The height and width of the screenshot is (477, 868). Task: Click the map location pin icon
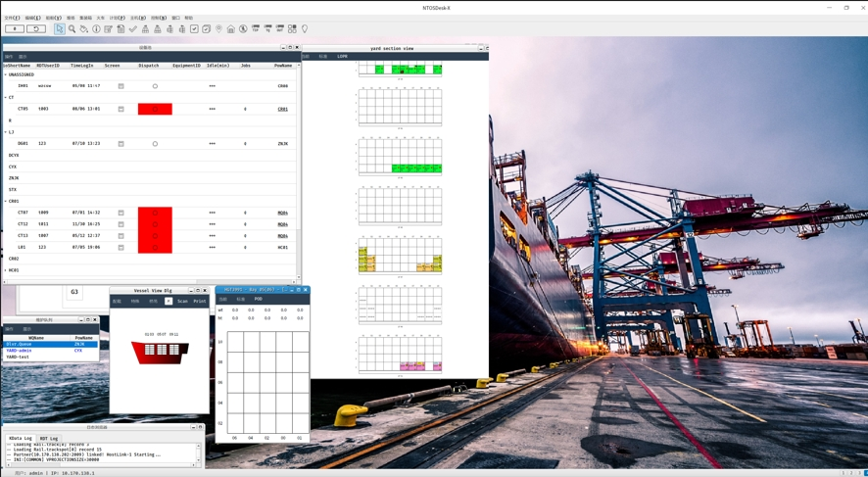tap(218, 29)
